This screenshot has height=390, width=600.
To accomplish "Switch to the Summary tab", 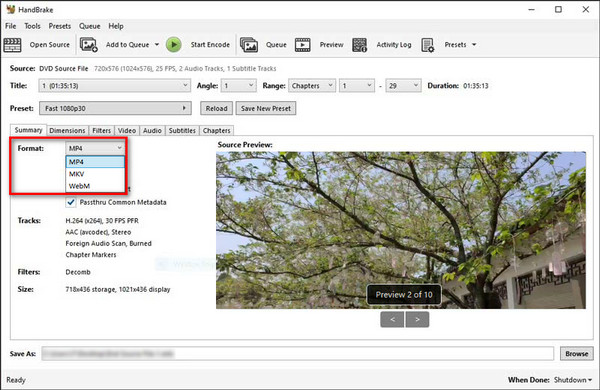I will tap(28, 130).
